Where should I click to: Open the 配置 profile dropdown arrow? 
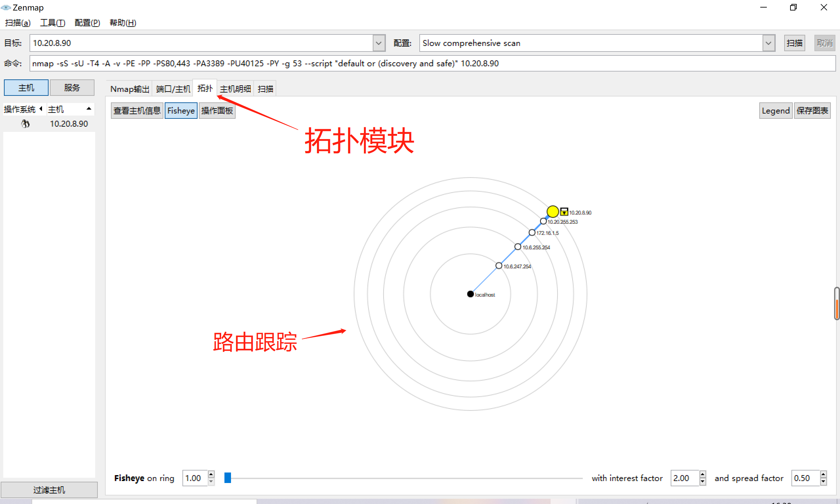click(768, 43)
